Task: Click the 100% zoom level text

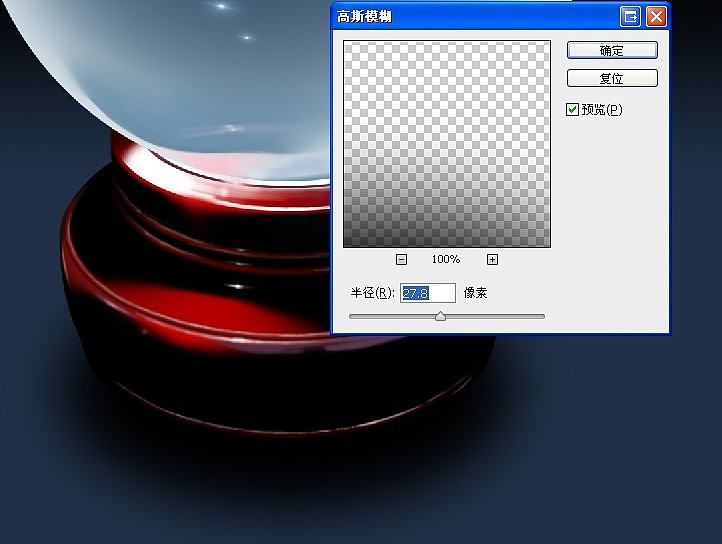Action: coord(446,259)
